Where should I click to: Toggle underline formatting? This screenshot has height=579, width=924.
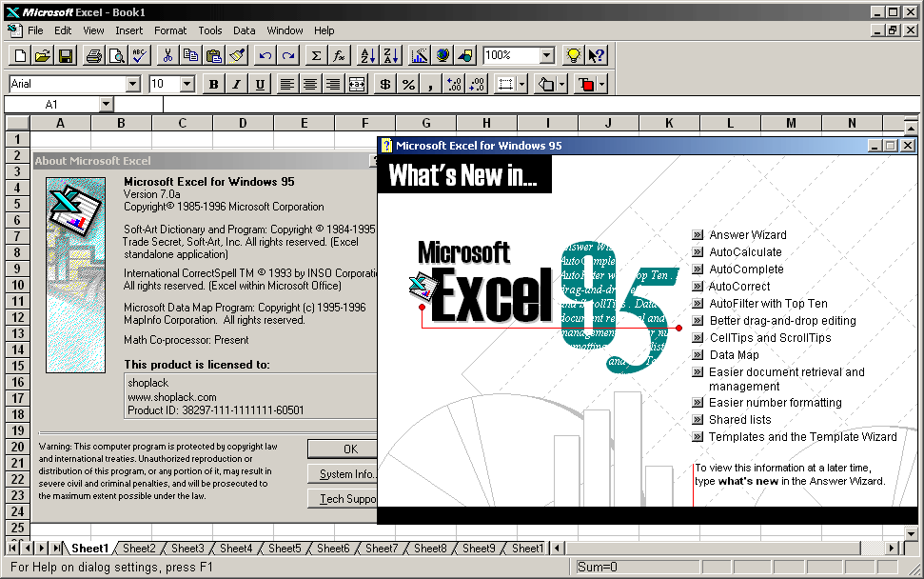click(x=258, y=84)
